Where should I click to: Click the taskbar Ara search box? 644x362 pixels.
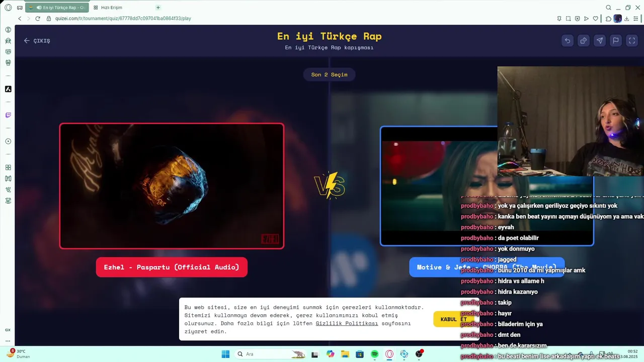(271, 354)
